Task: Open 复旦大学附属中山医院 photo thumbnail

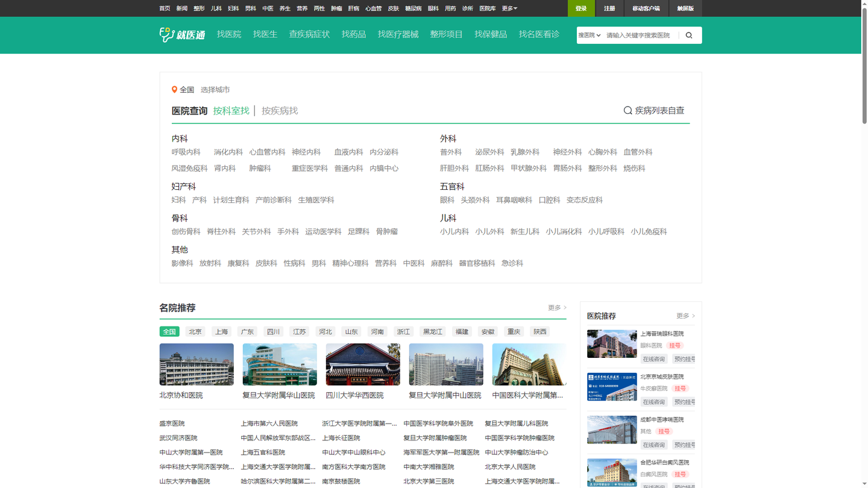Action: [446, 364]
